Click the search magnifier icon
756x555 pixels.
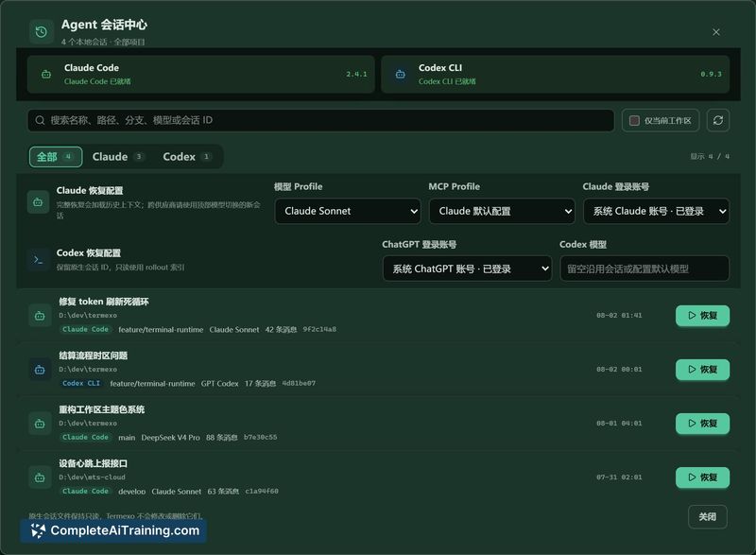pyautogui.click(x=40, y=120)
